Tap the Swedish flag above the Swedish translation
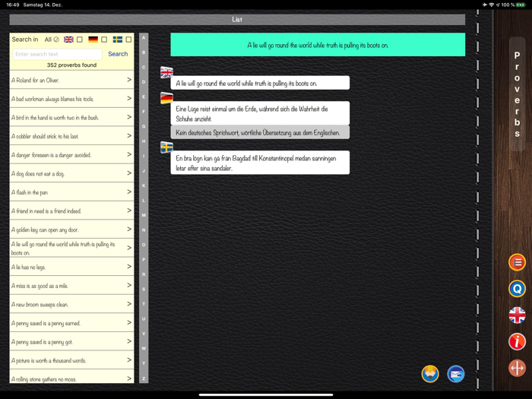532x399 pixels. pos(166,147)
